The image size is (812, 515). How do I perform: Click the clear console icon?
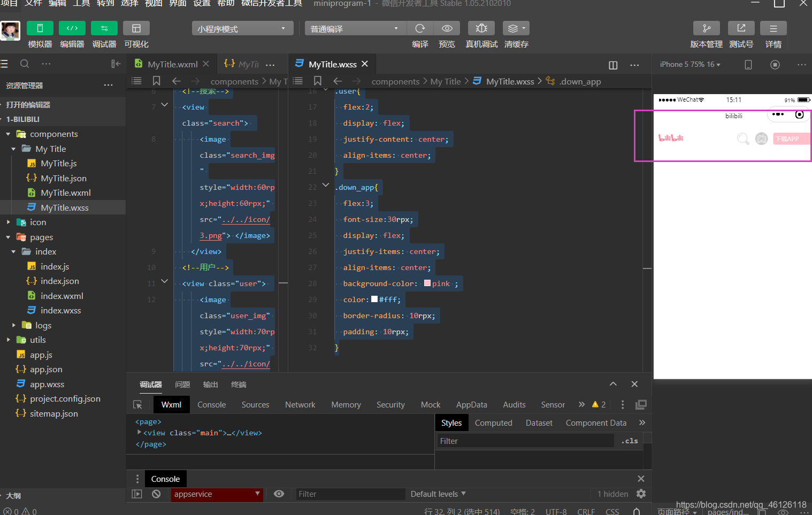point(156,494)
